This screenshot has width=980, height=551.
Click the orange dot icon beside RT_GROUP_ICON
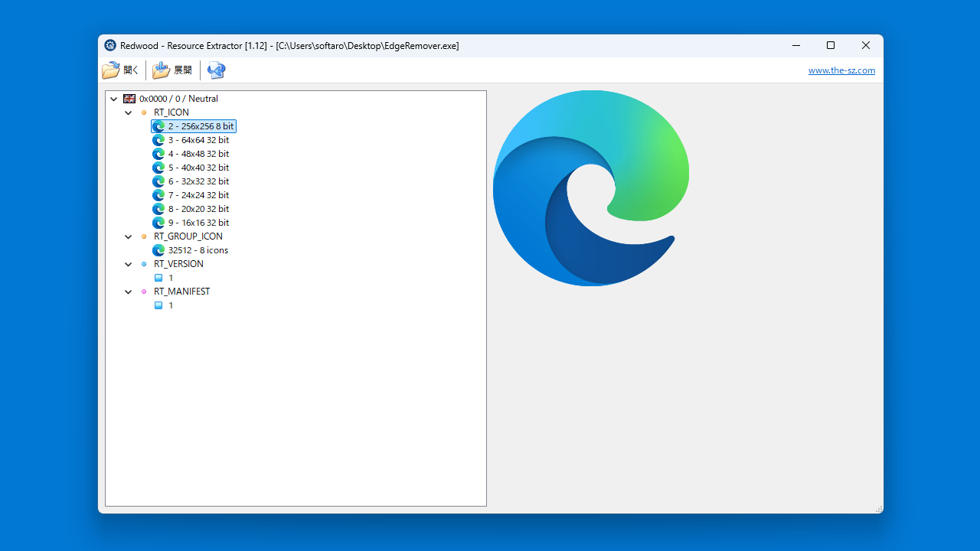point(144,236)
